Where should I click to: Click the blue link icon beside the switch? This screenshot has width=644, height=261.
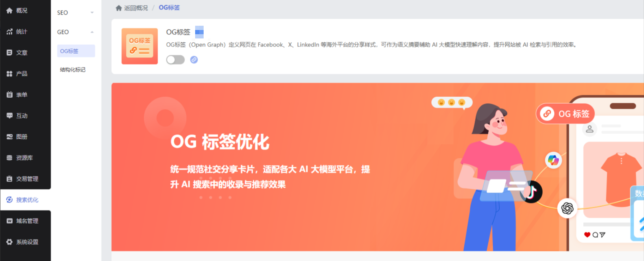point(194,60)
